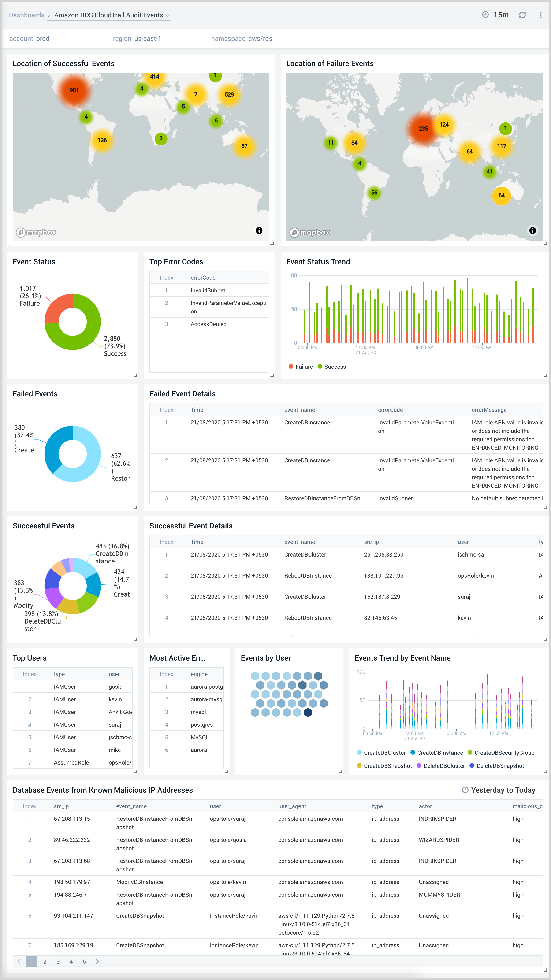The width and height of the screenshot is (551, 980).
Task: Go to page 2 of malicious IP table
Action: [x=45, y=961]
